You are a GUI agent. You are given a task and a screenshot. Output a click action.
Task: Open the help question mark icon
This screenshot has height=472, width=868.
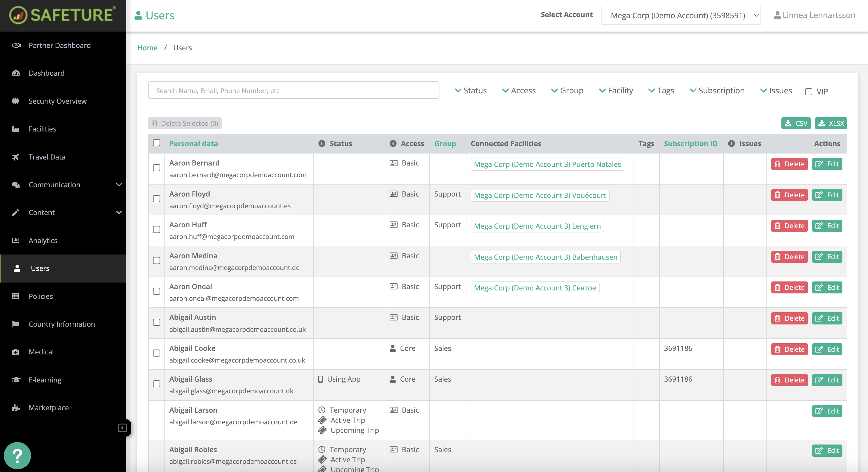[17, 455]
